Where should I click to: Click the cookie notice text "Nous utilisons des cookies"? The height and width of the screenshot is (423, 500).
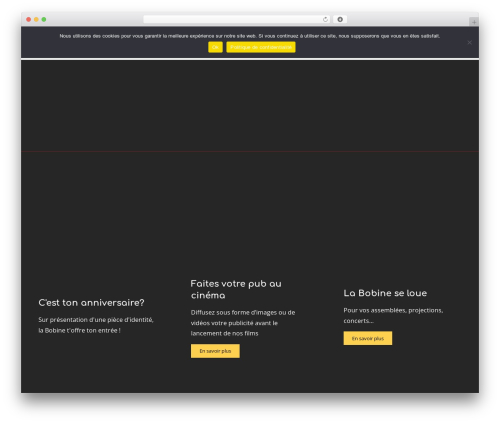(89, 36)
